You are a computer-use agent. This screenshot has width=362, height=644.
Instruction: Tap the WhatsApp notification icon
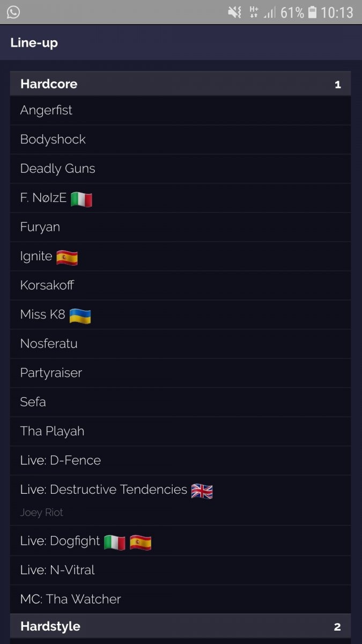(13, 12)
